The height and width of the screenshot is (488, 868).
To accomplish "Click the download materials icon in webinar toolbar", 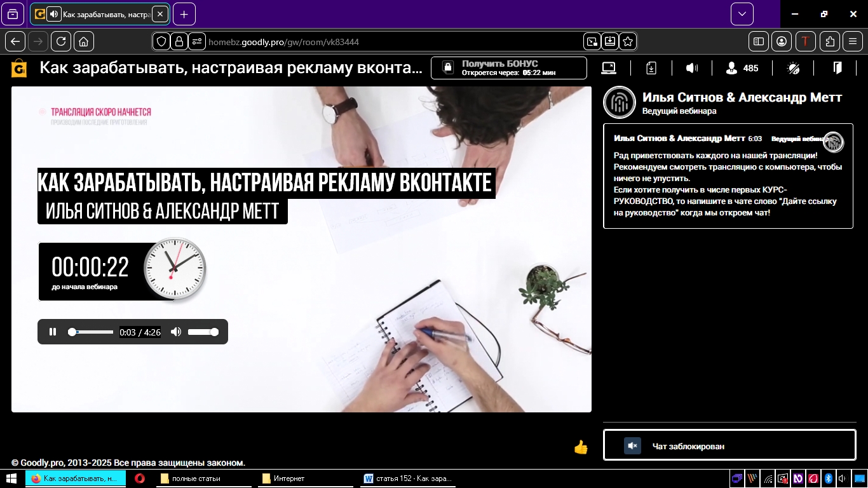I will [x=651, y=67].
